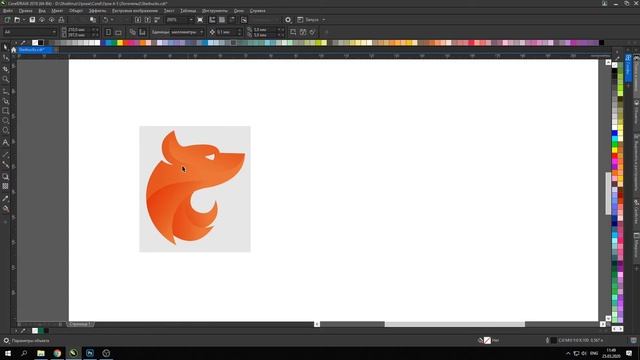
Task: Open File Explorer from taskbar
Action: 41,353
